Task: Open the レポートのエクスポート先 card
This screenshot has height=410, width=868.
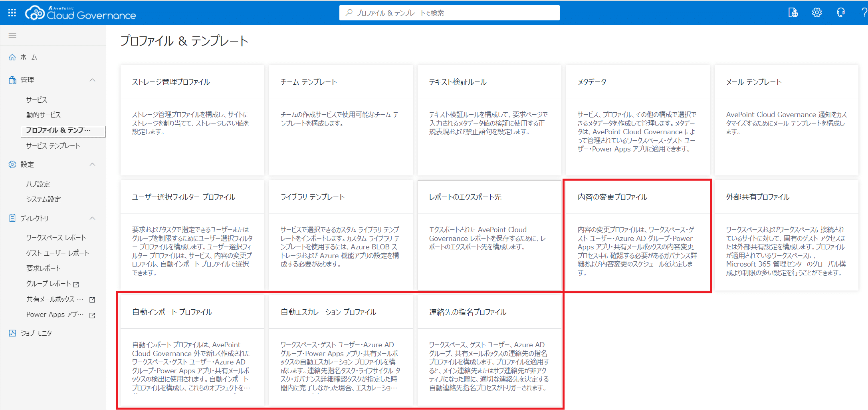Action: tap(489, 235)
